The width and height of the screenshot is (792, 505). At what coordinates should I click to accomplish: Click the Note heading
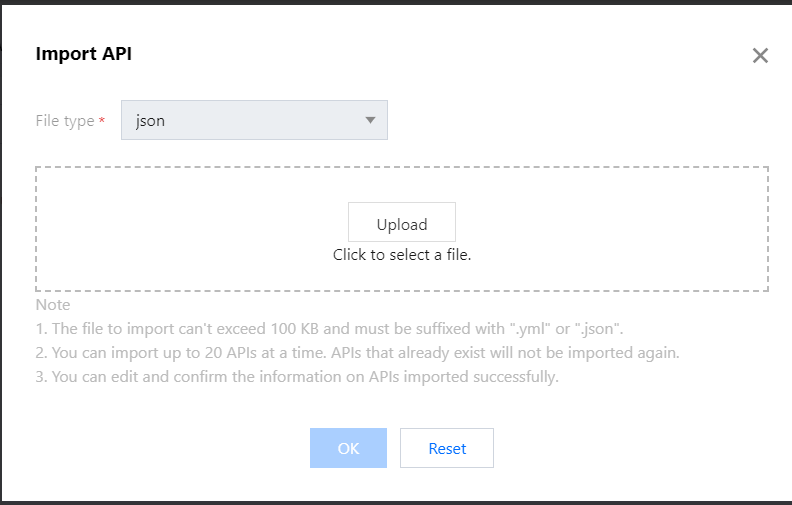pyautogui.click(x=53, y=304)
